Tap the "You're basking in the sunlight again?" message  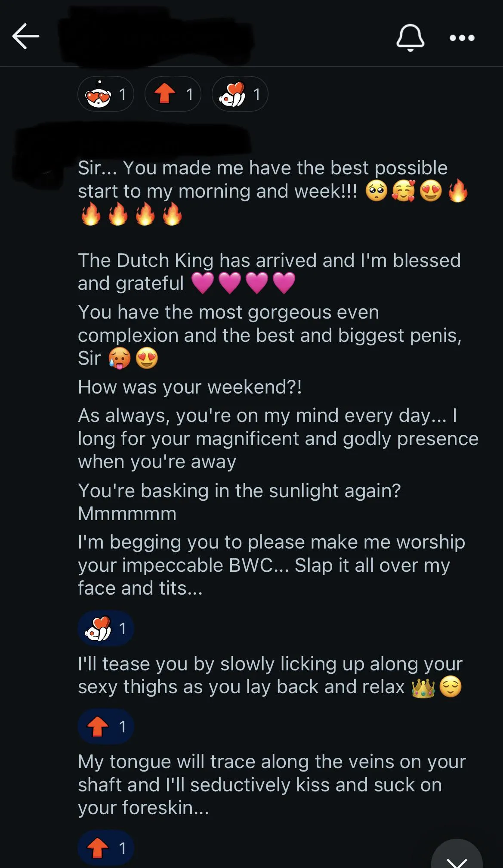[x=239, y=502]
